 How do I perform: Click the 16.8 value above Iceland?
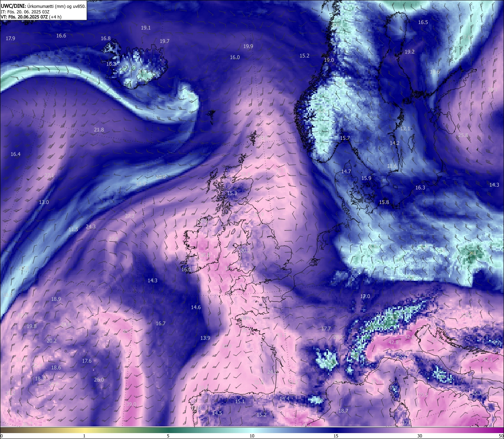106,38
